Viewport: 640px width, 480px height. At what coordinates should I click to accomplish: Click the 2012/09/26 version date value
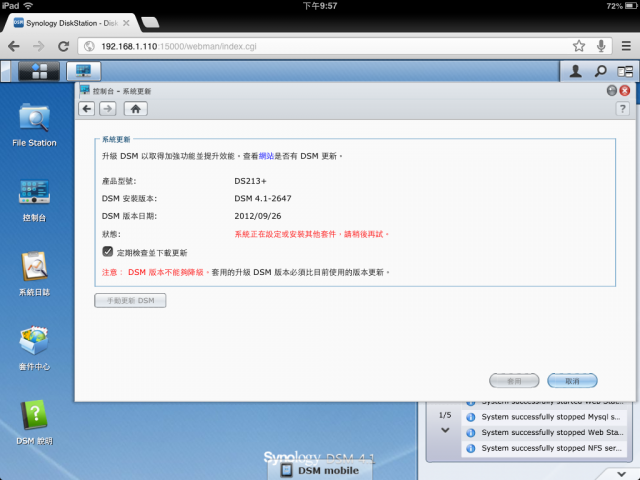pyautogui.click(x=258, y=216)
